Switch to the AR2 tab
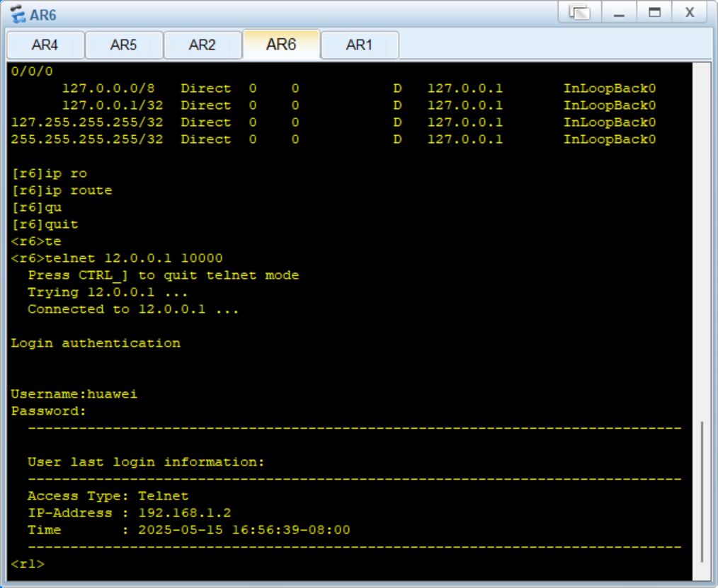This screenshot has height=588, width=718. [x=203, y=45]
